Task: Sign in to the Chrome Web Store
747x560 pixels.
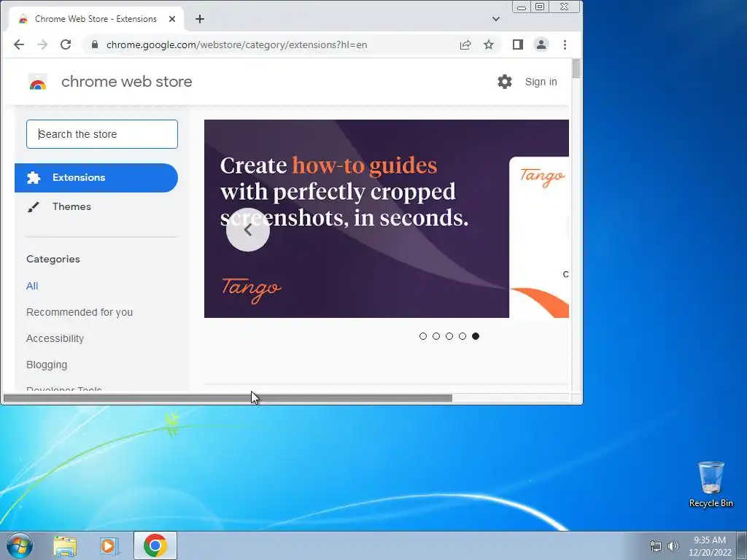Action: tap(541, 82)
